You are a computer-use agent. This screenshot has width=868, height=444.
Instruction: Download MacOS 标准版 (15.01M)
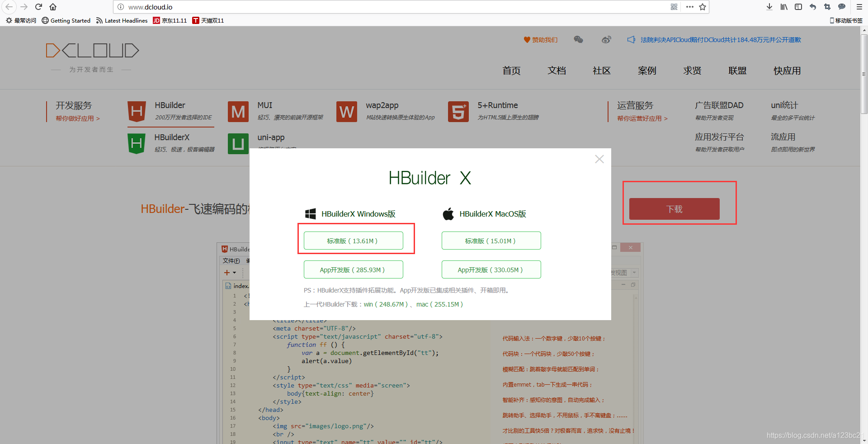(x=491, y=241)
